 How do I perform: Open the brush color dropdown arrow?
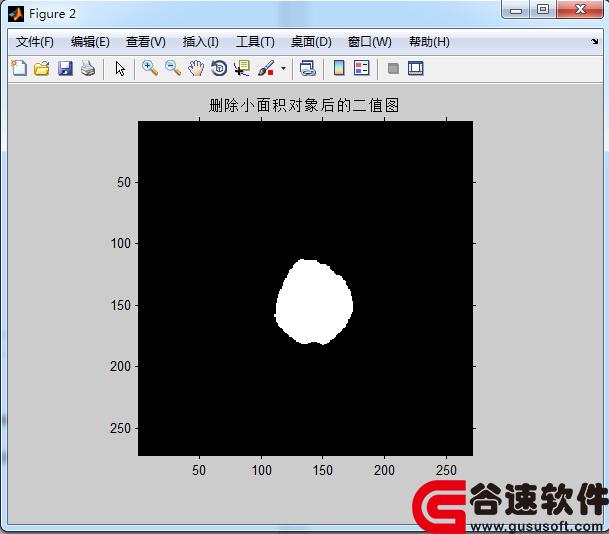[x=284, y=68]
